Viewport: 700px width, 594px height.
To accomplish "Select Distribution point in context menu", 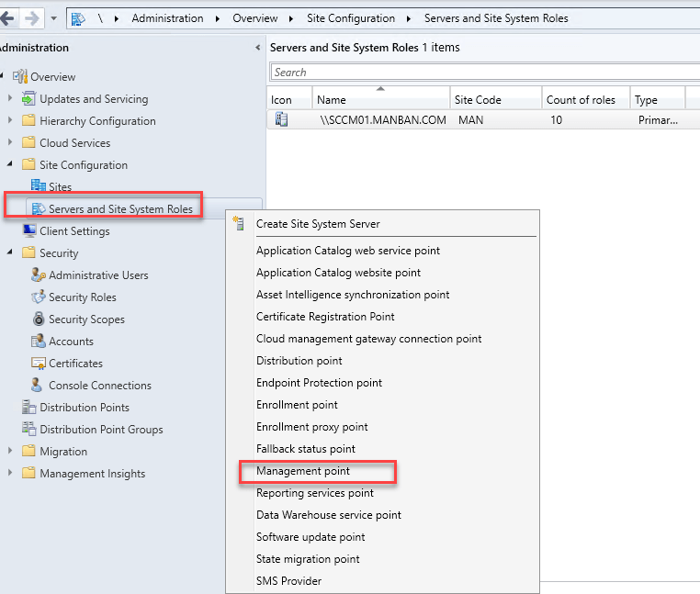I will coord(299,361).
